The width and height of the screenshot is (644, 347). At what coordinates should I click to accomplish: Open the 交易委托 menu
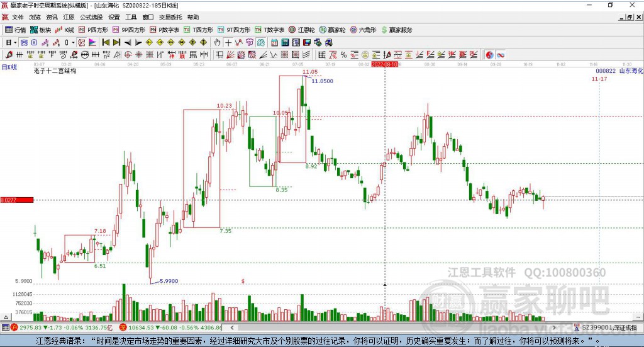click(170, 17)
